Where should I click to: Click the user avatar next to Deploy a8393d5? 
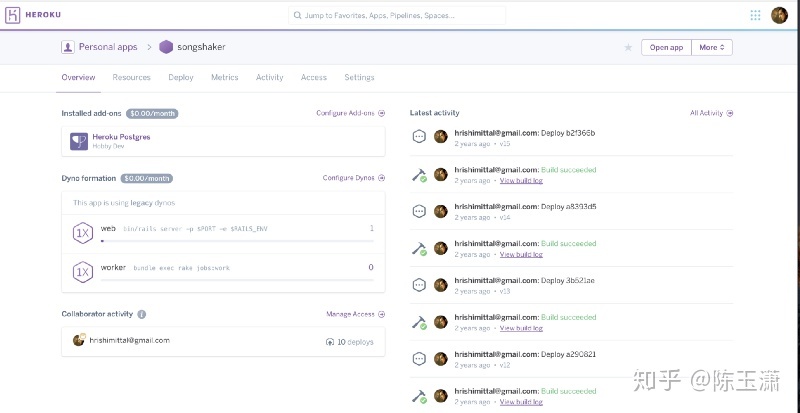[x=441, y=211]
